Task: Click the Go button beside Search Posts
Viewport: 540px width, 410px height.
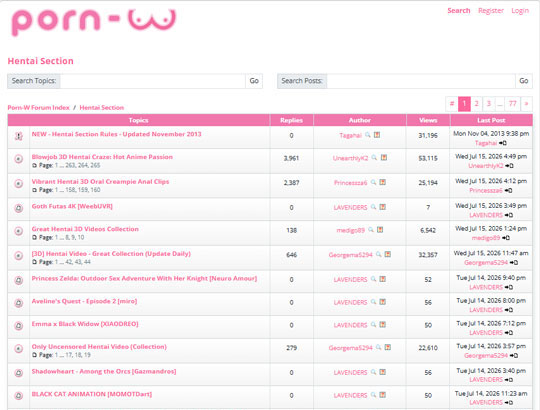Action: pos(523,81)
